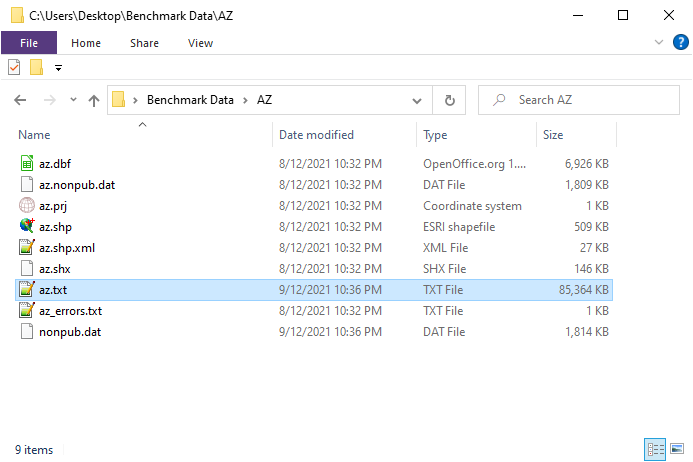
Task: Click into the Search AZ field
Action: [x=579, y=100]
